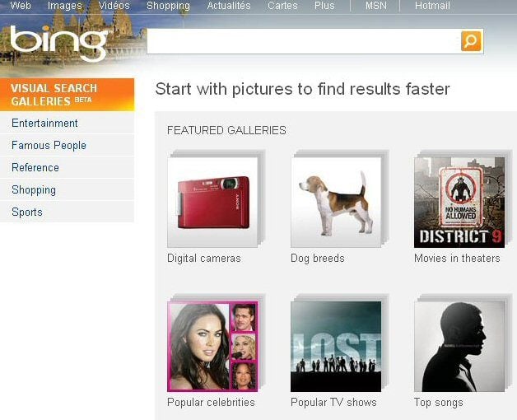Open the Reference category
The width and height of the screenshot is (517, 420).
67,168
